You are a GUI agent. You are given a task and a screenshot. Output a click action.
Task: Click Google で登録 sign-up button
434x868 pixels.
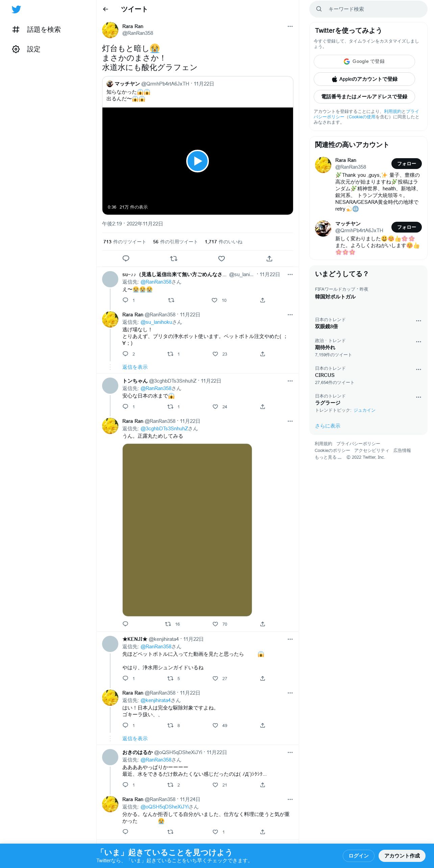(364, 62)
